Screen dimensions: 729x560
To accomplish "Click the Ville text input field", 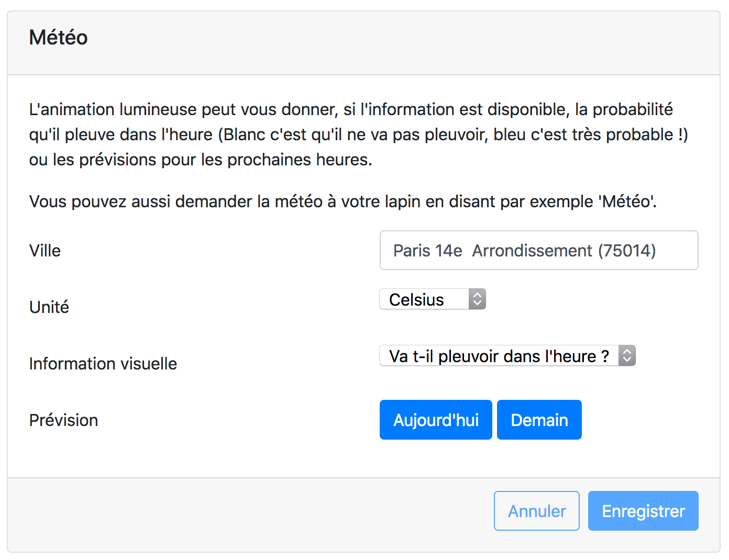I will (539, 250).
